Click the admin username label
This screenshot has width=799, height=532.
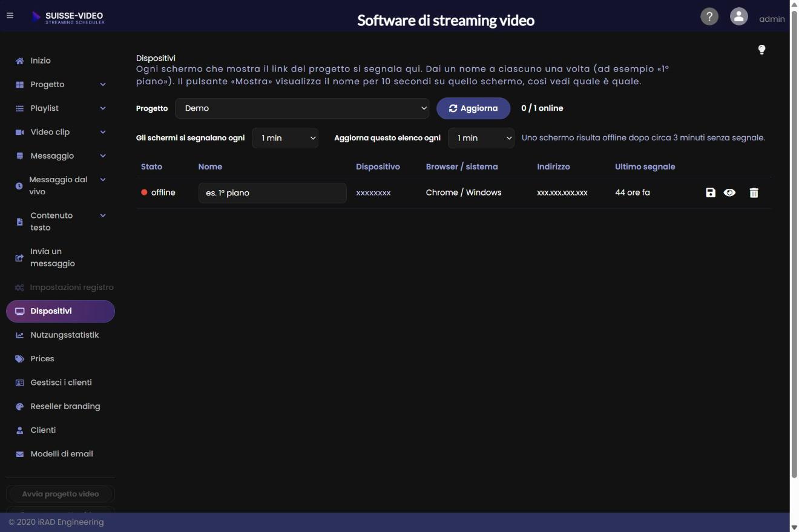(x=772, y=19)
